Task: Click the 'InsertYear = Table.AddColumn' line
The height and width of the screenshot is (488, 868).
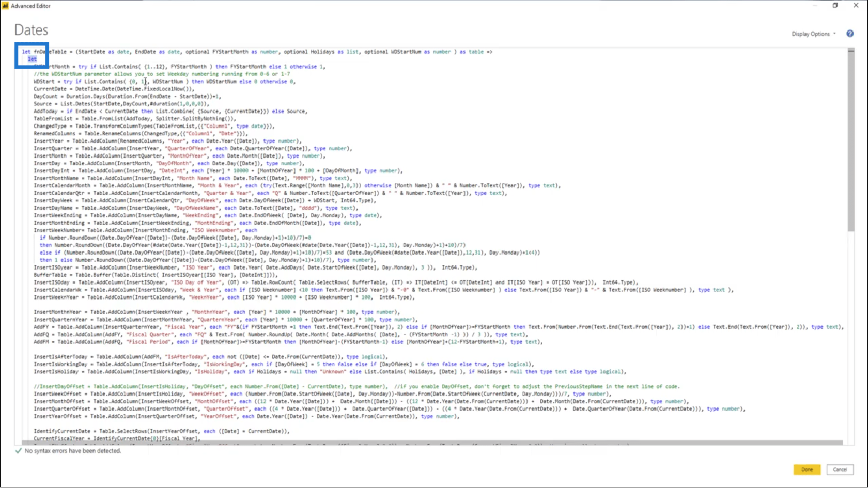Action: click(x=167, y=141)
